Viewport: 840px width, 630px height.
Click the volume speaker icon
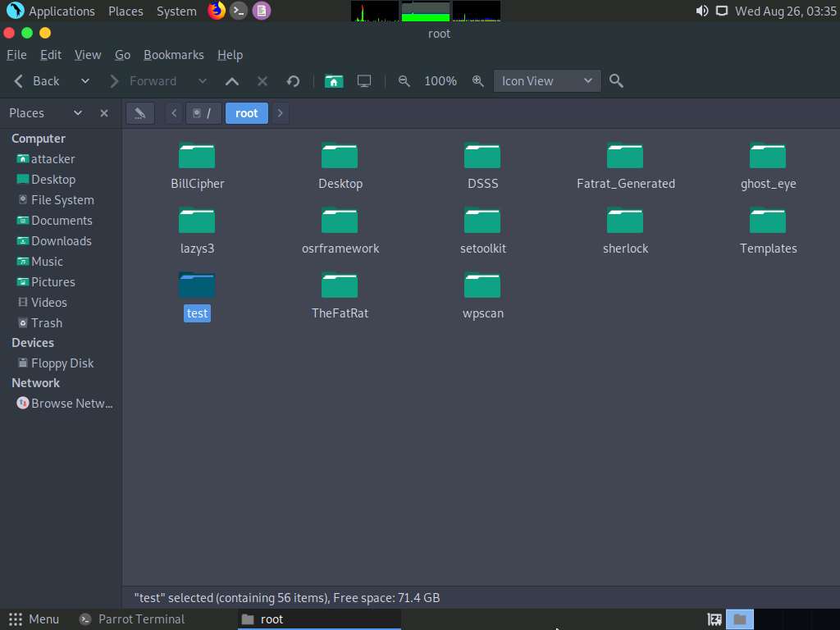click(x=702, y=11)
